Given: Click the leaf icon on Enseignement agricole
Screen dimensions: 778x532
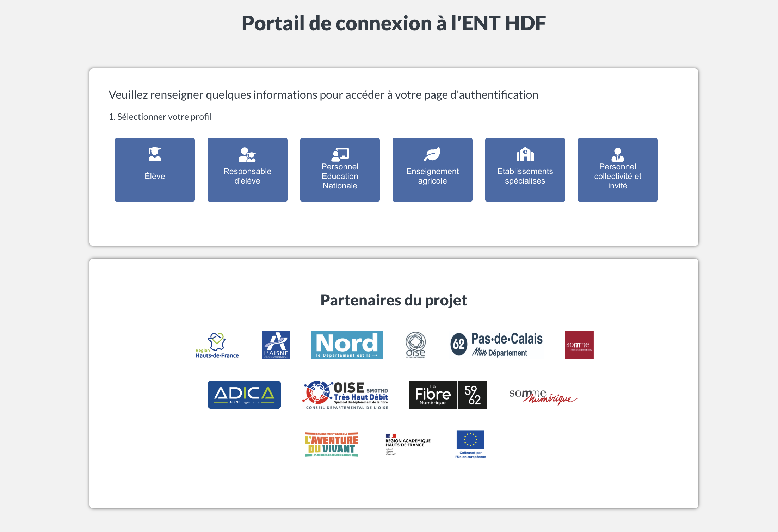Looking at the screenshot, I should (432, 154).
